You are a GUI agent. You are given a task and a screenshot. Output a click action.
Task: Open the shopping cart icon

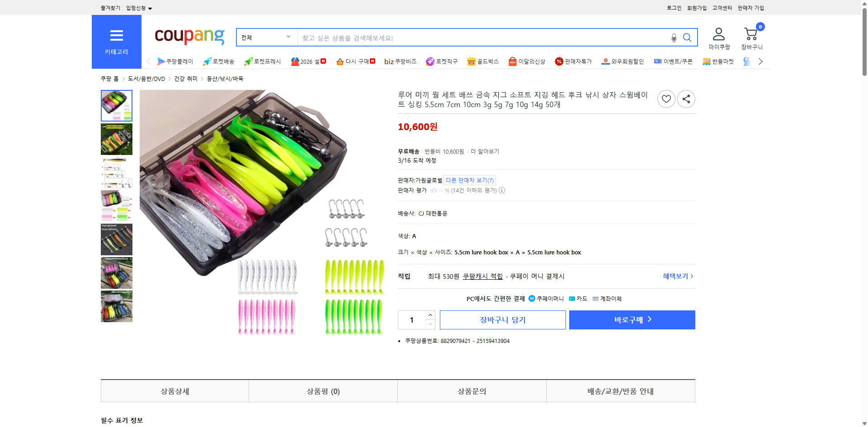click(x=750, y=33)
